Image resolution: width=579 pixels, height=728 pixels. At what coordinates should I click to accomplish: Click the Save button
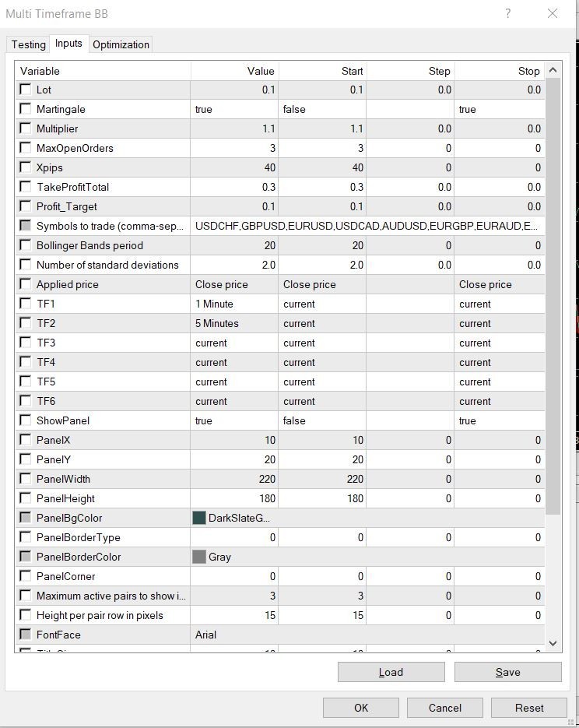pos(508,672)
